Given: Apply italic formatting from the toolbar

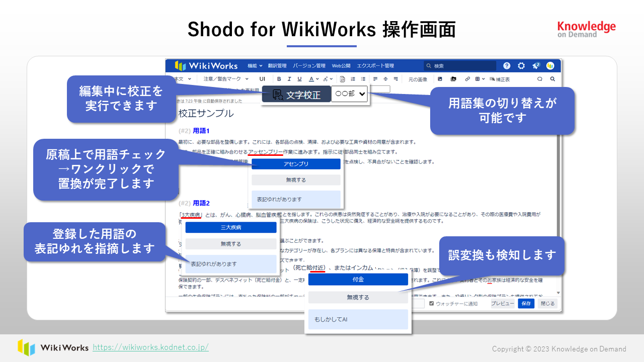Looking at the screenshot, I should [289, 79].
